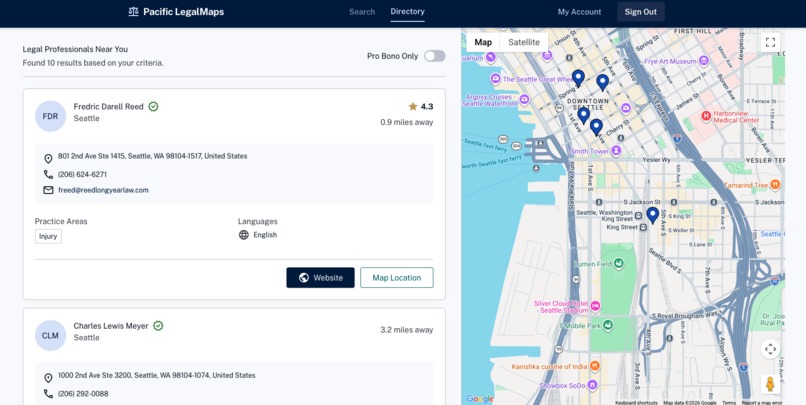Click the map camera controls icon
Image resolution: width=806 pixels, height=405 pixels.
pos(770,349)
